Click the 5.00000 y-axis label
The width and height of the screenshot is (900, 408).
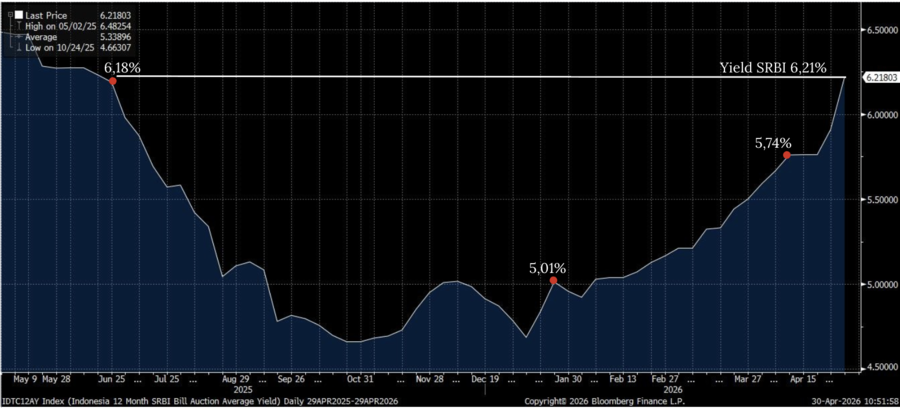[x=880, y=284]
